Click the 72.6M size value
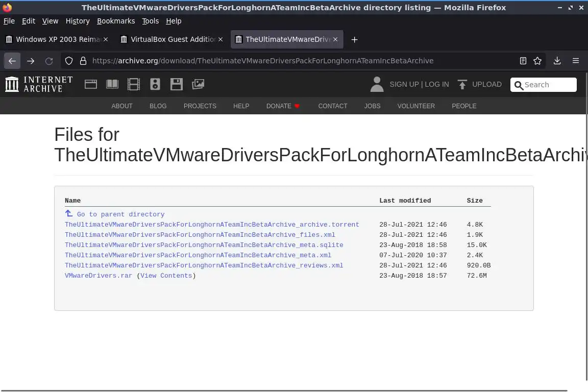Screen dimensions: 588x392 (477, 275)
